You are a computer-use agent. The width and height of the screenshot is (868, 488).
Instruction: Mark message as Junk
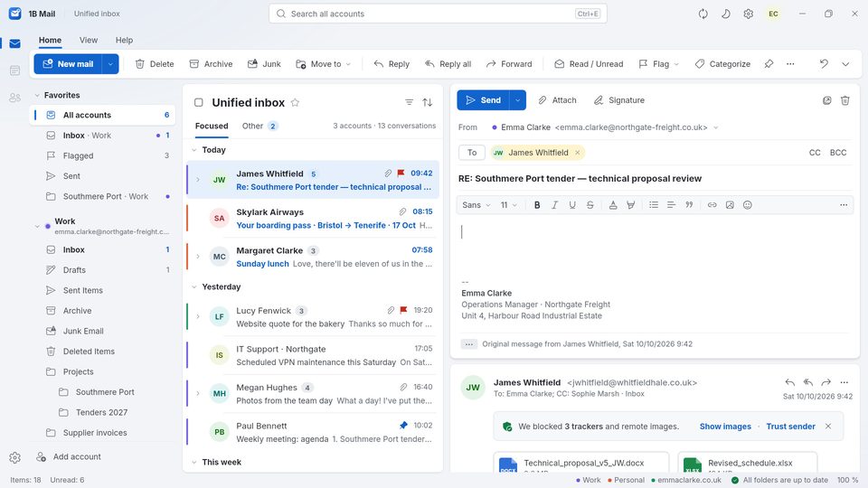264,64
